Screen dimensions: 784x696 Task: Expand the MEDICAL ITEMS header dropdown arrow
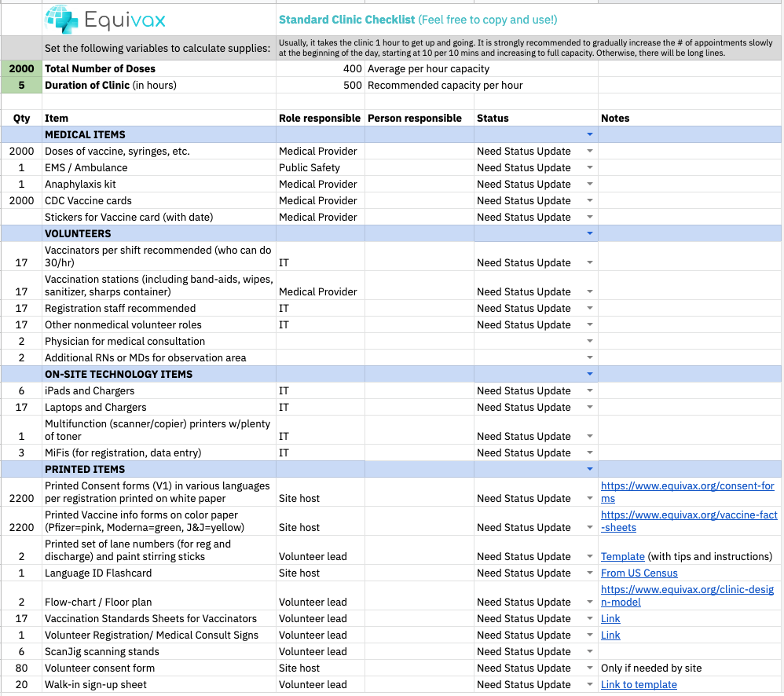(590, 134)
